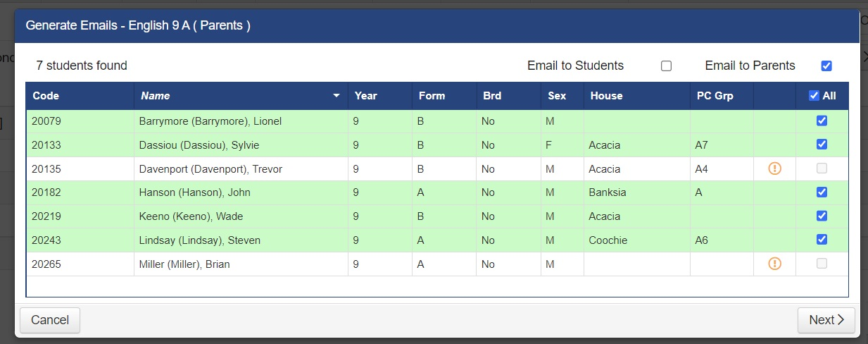Untick the checkbox for Keeno Wade
This screenshot has height=344, width=868.
(822, 216)
